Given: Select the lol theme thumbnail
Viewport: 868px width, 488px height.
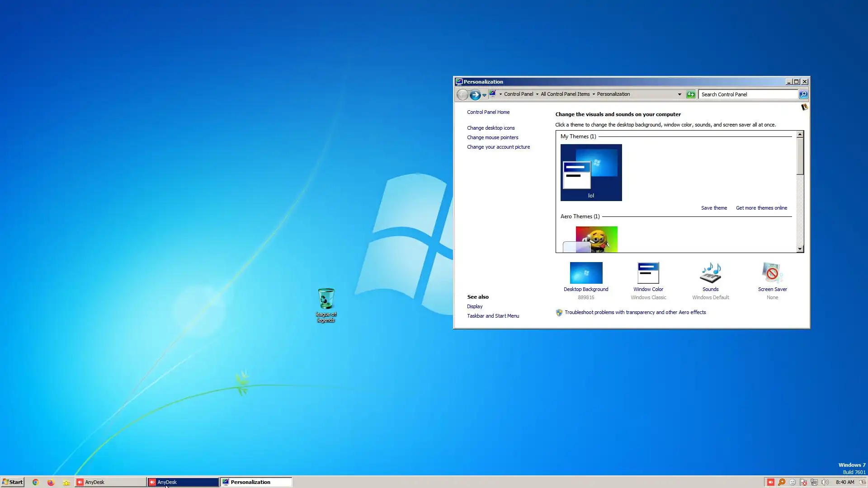Looking at the screenshot, I should pyautogui.click(x=591, y=172).
